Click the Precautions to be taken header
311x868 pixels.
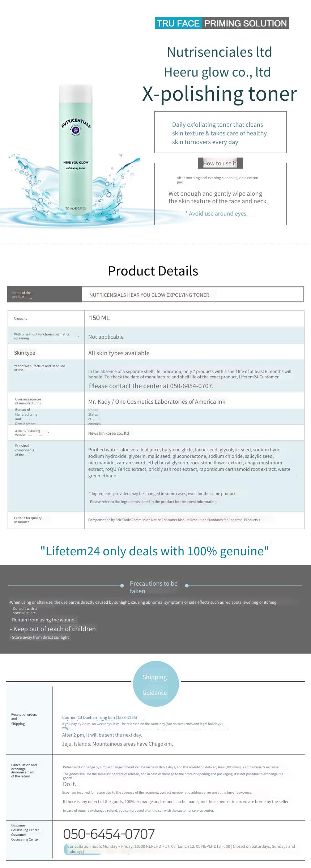154,587
